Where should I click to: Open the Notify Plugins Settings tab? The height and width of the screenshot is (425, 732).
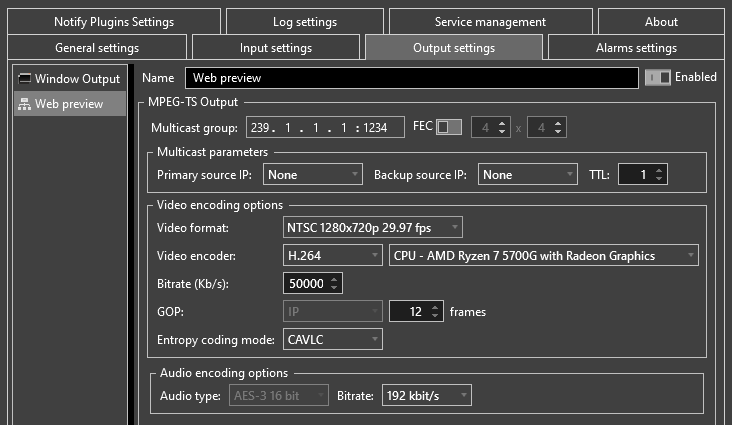tap(114, 21)
